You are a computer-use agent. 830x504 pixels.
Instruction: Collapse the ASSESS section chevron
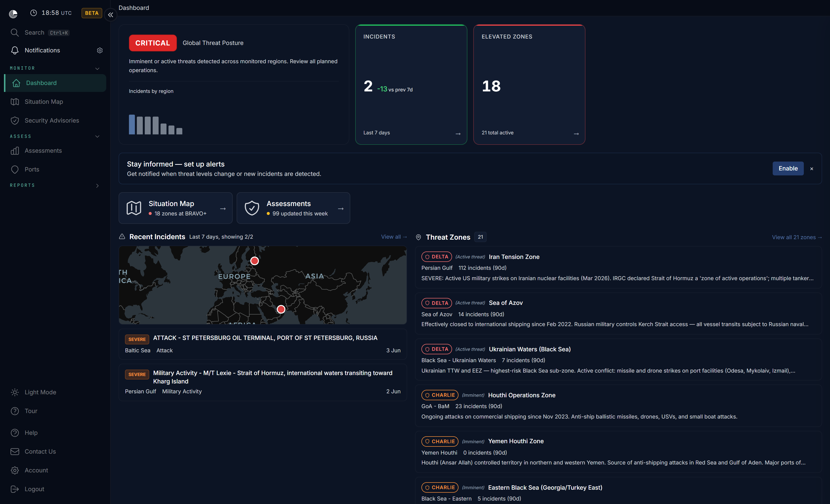pyautogui.click(x=97, y=136)
